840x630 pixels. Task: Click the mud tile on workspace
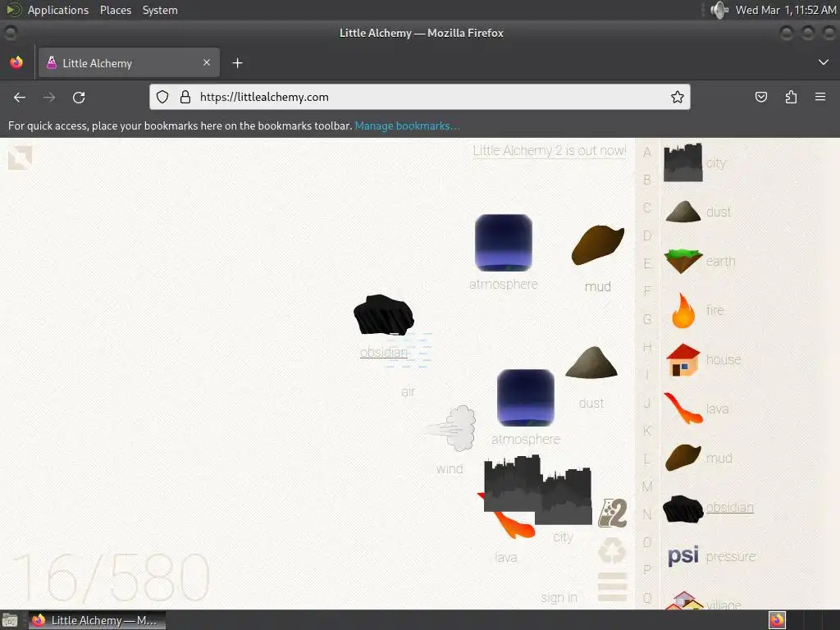(x=598, y=244)
